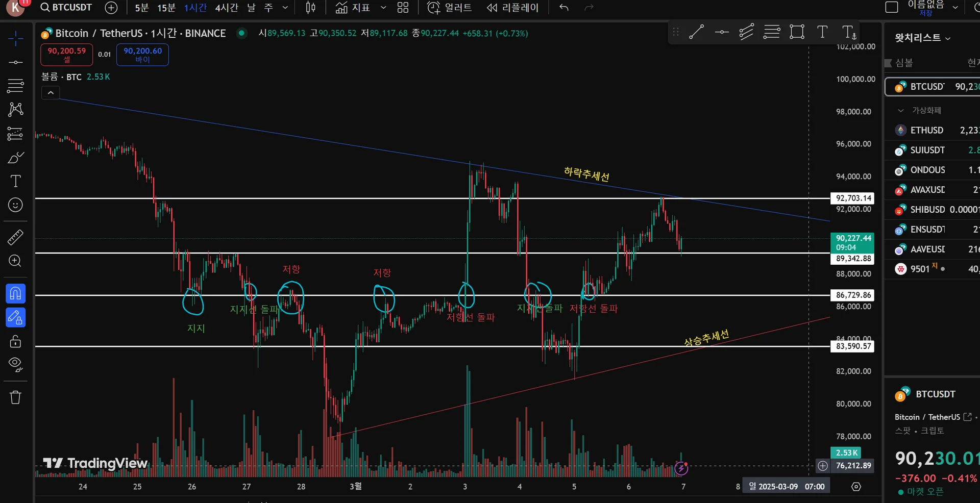The image size is (980, 503).
Task: Collapse the 가상화폐 watchlist section
Action: click(x=901, y=110)
